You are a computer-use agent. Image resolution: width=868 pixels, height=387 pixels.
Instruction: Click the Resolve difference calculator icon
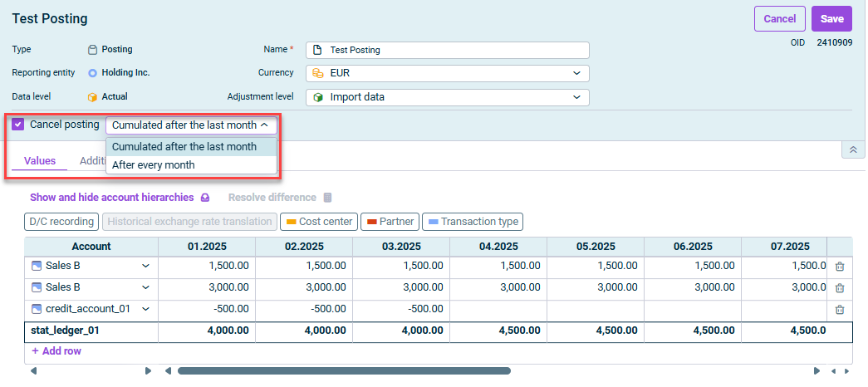[x=327, y=198]
